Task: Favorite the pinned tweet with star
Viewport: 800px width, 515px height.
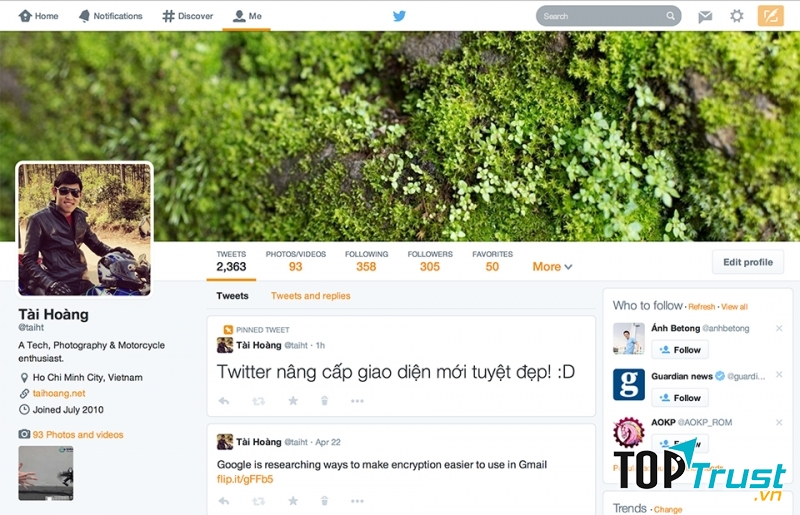Action: 293,401
